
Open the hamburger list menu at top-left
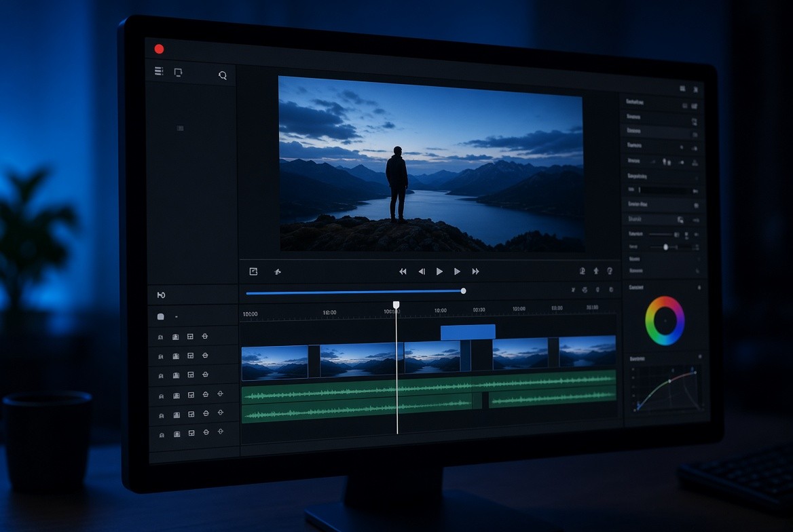tap(159, 71)
